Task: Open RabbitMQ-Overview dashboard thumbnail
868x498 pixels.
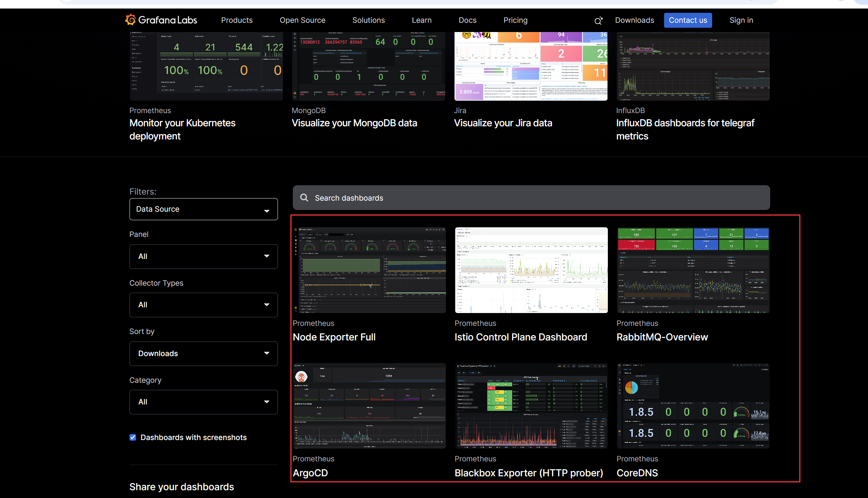Action: coord(693,270)
